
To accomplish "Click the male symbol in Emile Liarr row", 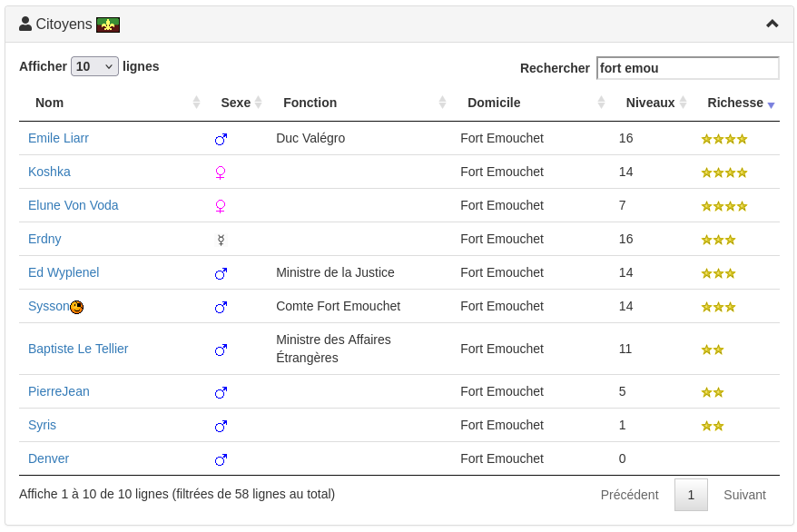I will (x=221, y=139).
